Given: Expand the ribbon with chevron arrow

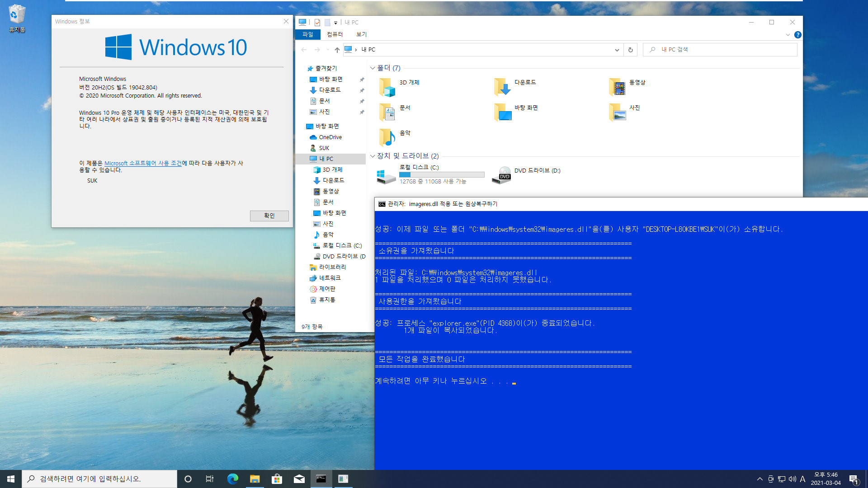Looking at the screenshot, I should pyautogui.click(x=788, y=35).
